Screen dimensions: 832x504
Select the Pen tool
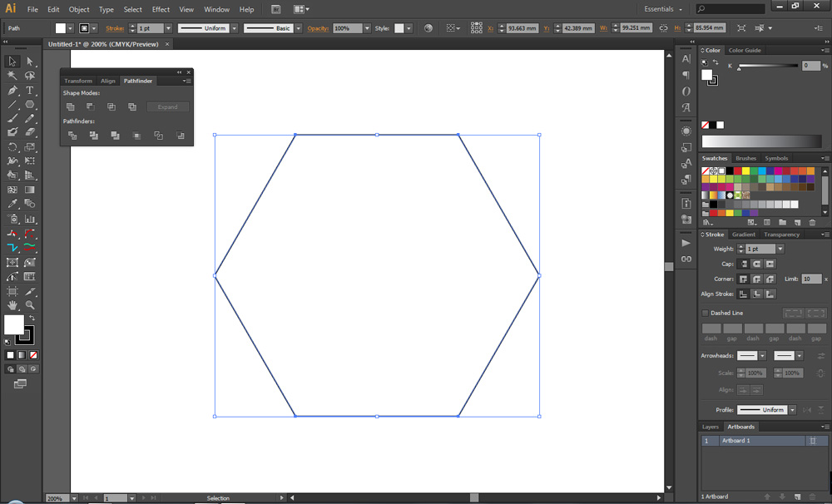pyautogui.click(x=12, y=90)
